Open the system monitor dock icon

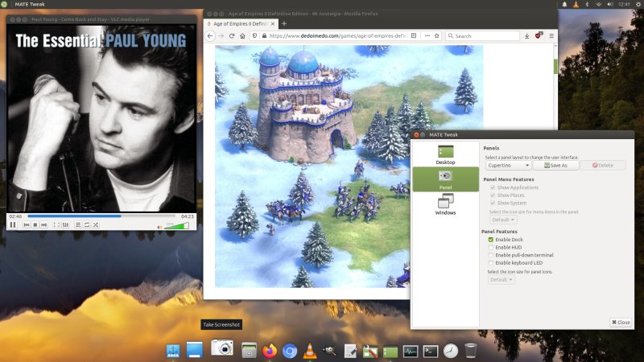tap(411, 351)
